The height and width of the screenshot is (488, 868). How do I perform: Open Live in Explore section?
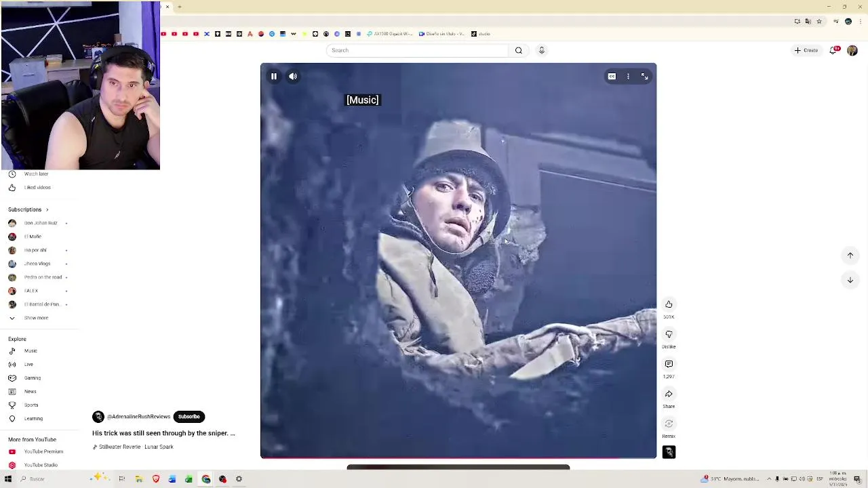point(28,365)
